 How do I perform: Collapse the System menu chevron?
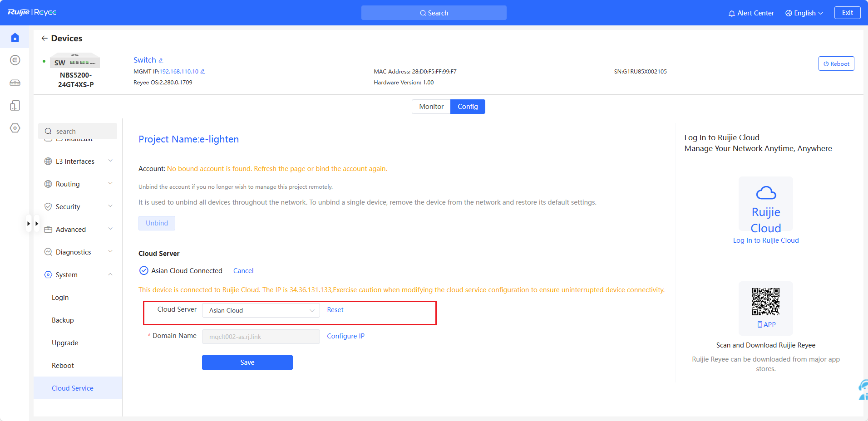110,274
